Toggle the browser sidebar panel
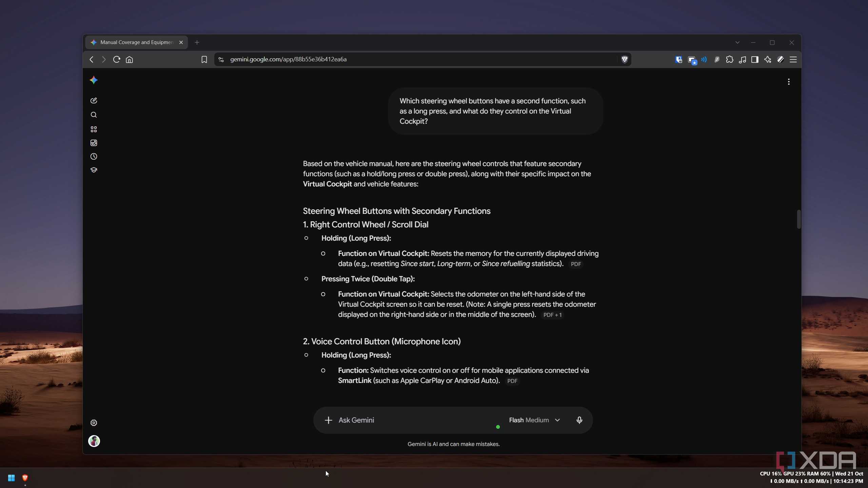Image resolution: width=868 pixels, height=488 pixels. pos(755,60)
